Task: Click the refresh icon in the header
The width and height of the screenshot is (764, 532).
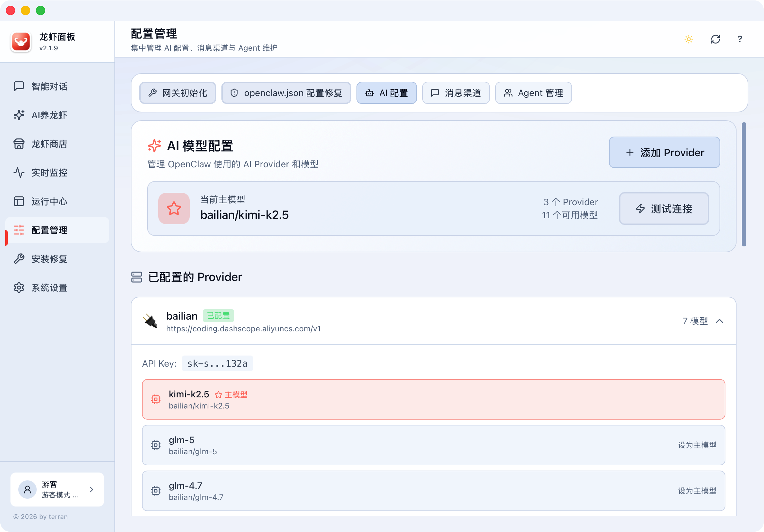Action: pos(716,39)
